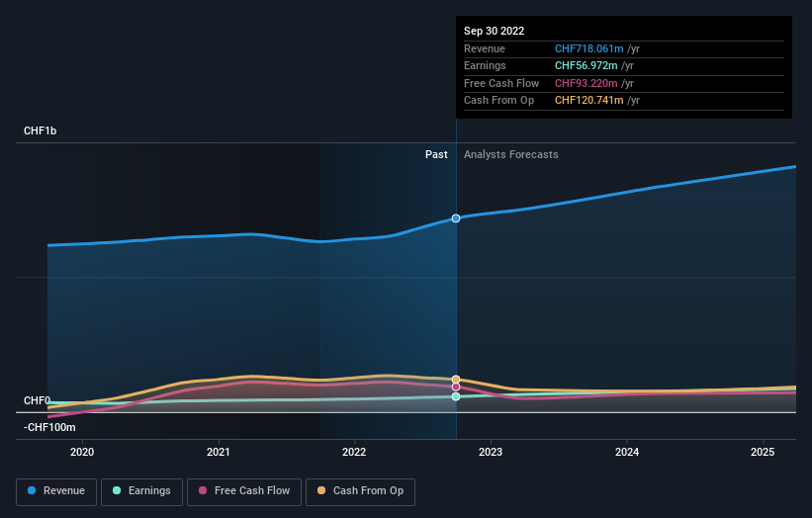Viewport: 812px width, 518px height.
Task: Click the orange Cash From Op data point
Action: (x=456, y=380)
